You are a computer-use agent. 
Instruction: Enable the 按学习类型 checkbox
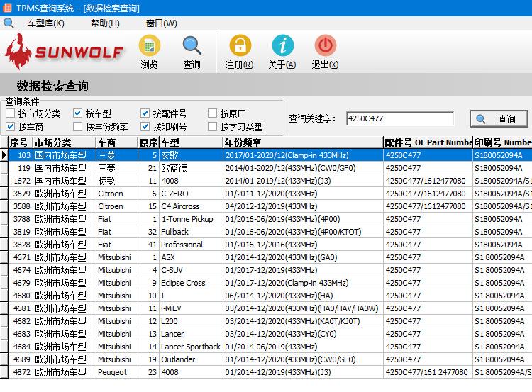pos(213,127)
